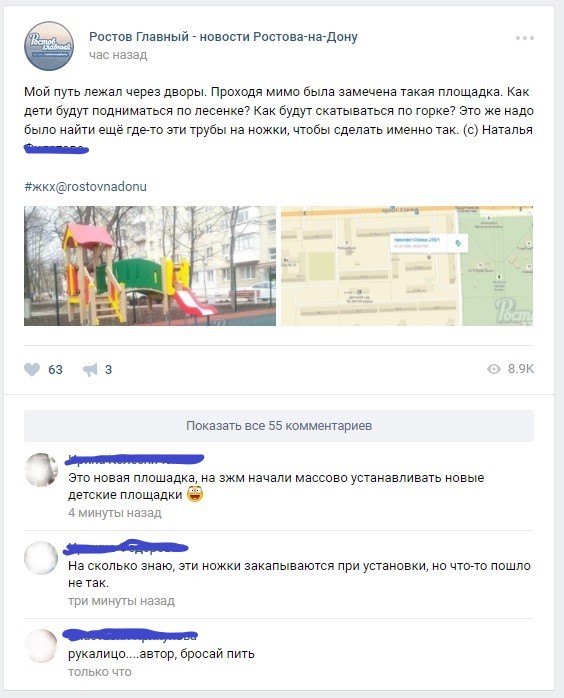
Task: Click the '4 минуты назад' comment timestamp
Action: 115,513
